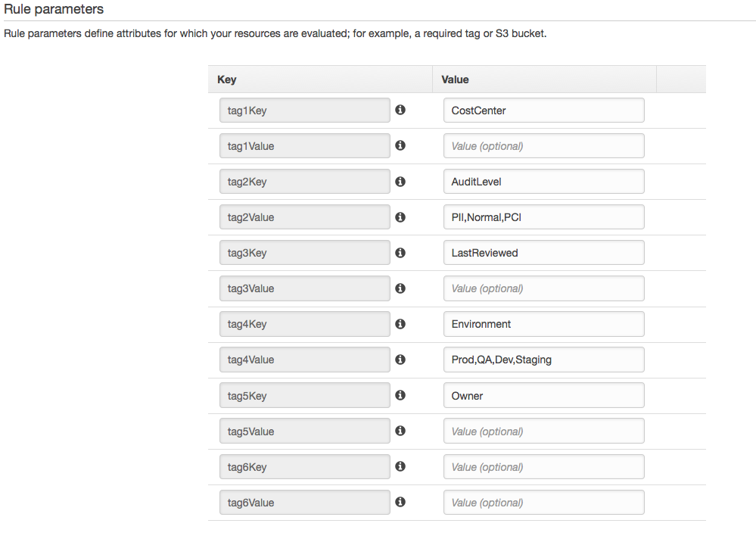Viewport: 756px width, 542px height.
Task: Click the info icon beside tag4Value
Action: 400,360
